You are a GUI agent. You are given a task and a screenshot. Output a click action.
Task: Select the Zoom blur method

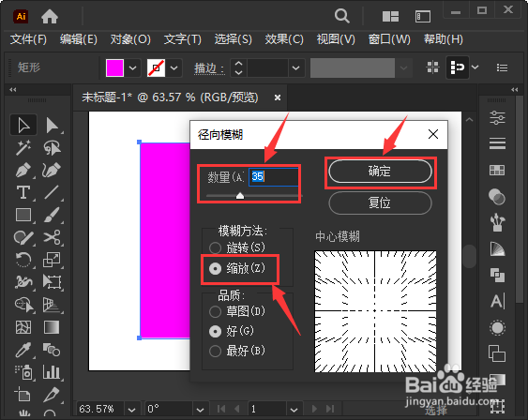click(x=237, y=268)
